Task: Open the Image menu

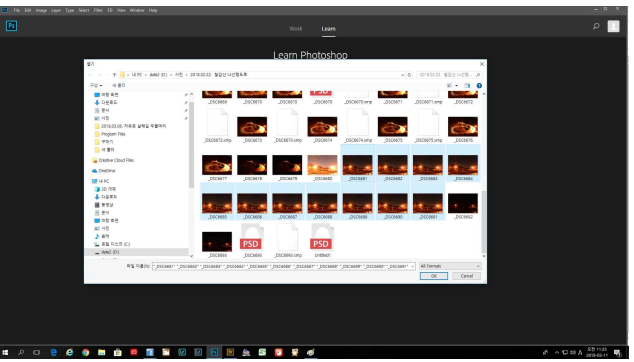Action: point(41,11)
